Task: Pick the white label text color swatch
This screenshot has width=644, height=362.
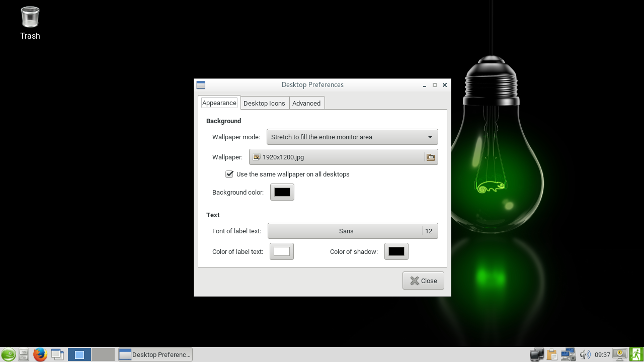Action: (x=282, y=251)
